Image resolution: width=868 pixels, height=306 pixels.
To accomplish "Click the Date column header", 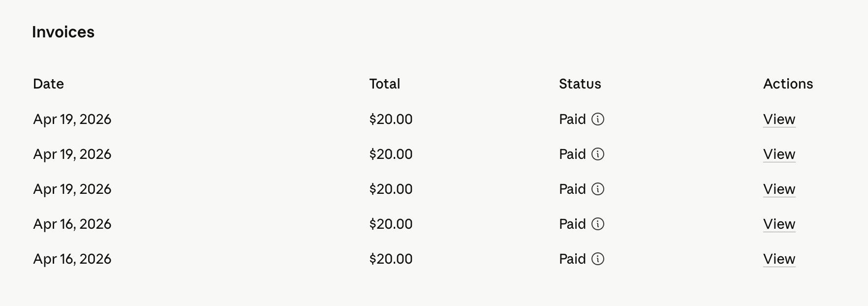I will pos(48,84).
